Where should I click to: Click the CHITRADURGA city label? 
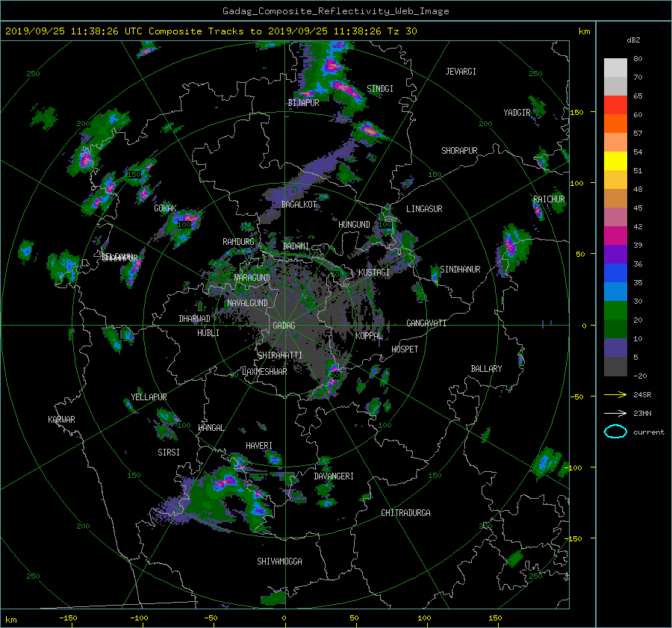point(405,513)
